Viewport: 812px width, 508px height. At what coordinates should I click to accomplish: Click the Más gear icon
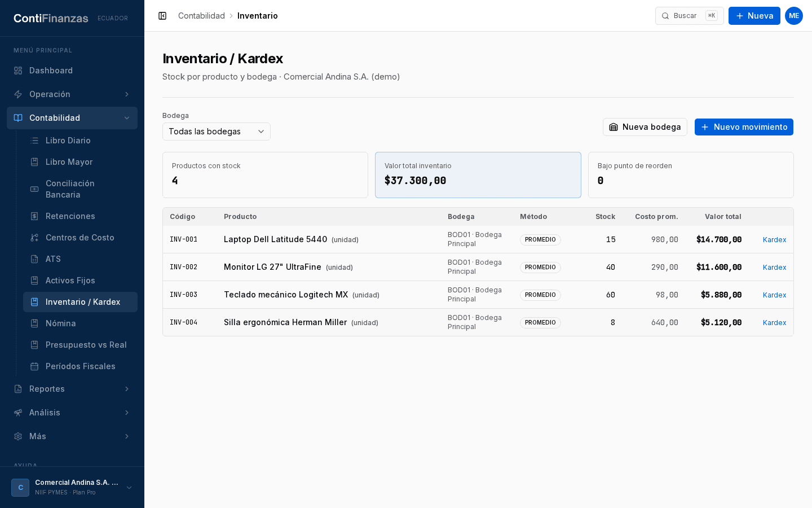point(18,436)
